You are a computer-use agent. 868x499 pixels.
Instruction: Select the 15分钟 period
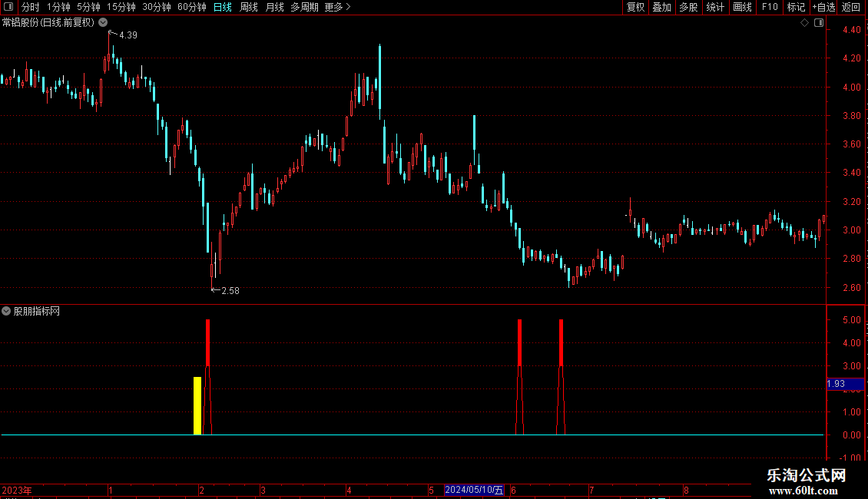click(121, 7)
